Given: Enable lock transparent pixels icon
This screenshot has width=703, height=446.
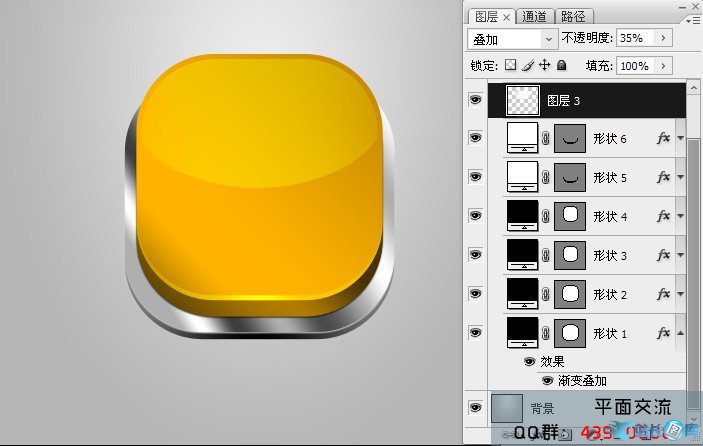Looking at the screenshot, I should (510, 65).
